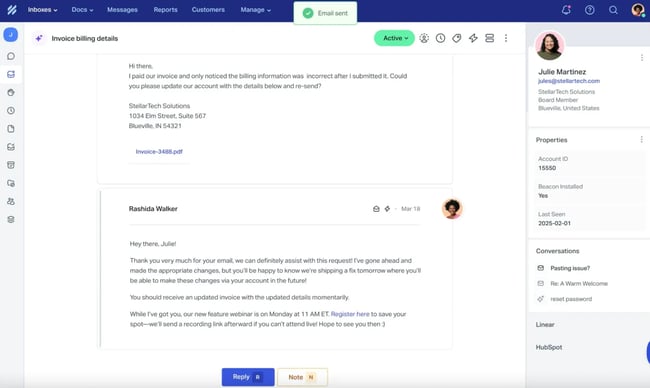The height and width of the screenshot is (388, 650).
Task: Open the document sidebar icon
Action: tap(11, 129)
